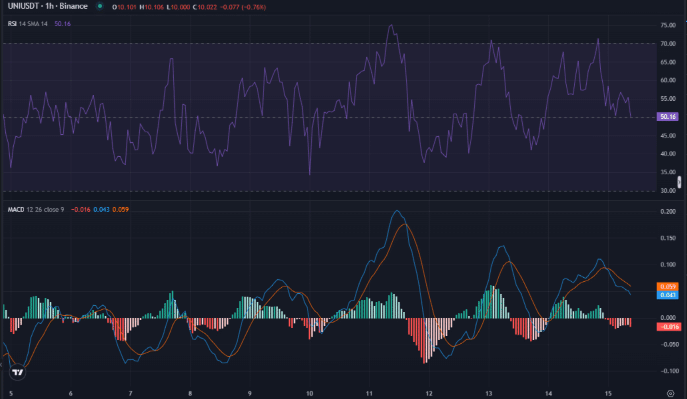The image size is (687, 399).
Task: Click the purple 50.16 RSI scale tag
Action: pos(668,117)
